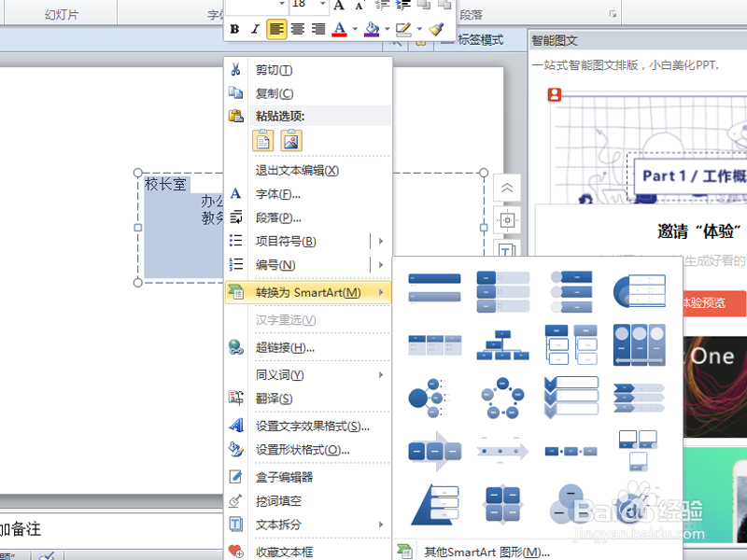Toggle Bold in the mini toolbar
Viewport: 747px width, 560px height.
pyautogui.click(x=234, y=29)
